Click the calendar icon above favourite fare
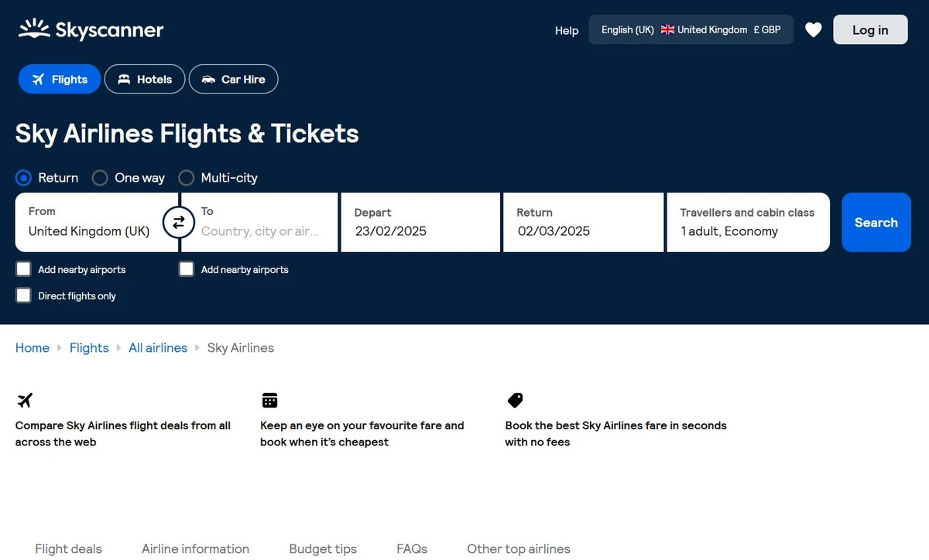This screenshot has width=929, height=560. click(x=269, y=400)
